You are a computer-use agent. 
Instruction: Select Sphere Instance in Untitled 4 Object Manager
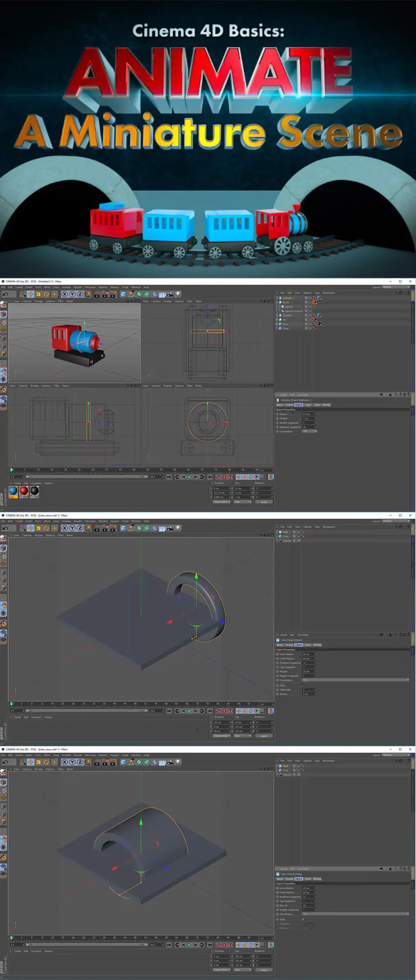point(294,311)
